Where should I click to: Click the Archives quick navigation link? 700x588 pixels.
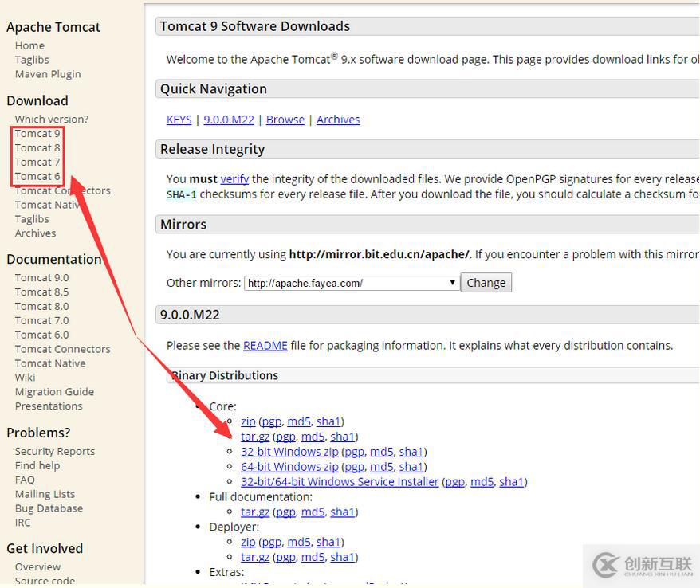tap(338, 120)
